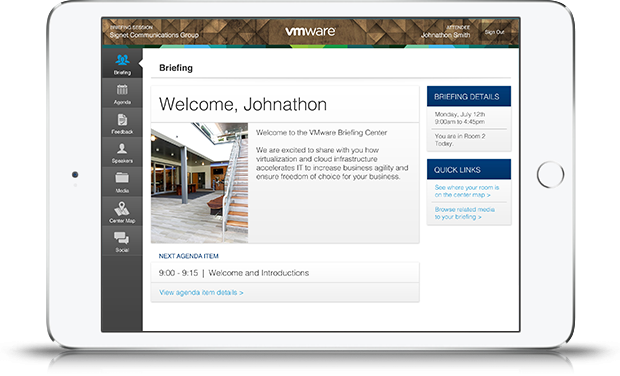Sign out of the attendee account

495,32
